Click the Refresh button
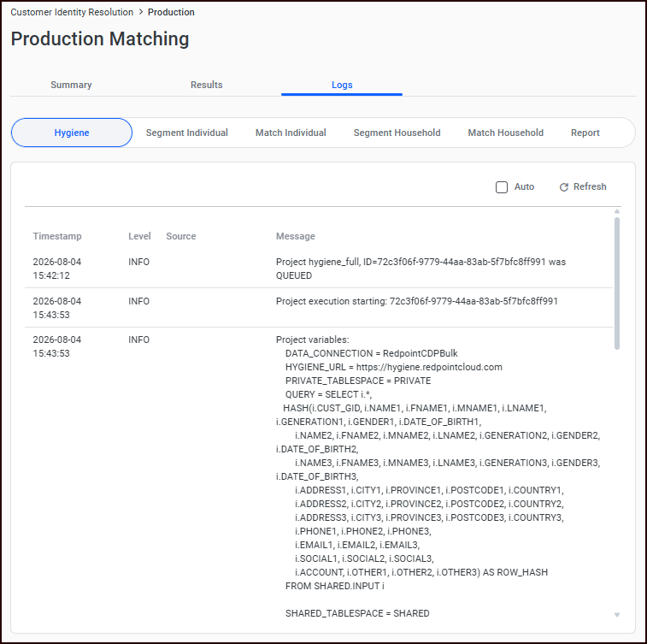The image size is (647, 644). (x=583, y=187)
